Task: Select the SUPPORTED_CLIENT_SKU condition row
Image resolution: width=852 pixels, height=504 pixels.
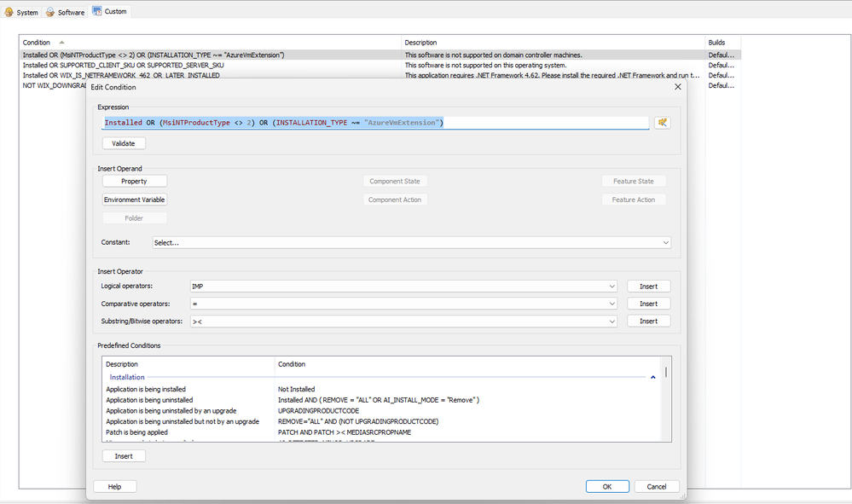Action: coord(380,65)
